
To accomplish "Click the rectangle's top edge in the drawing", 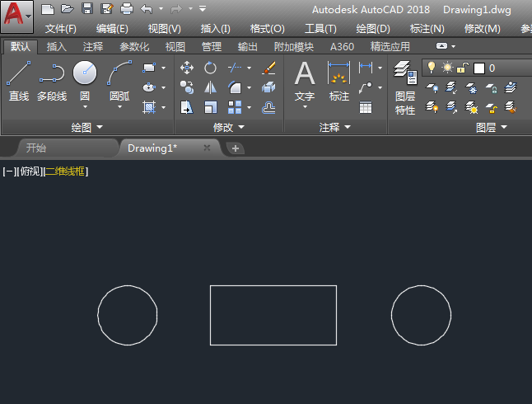I will [273, 286].
